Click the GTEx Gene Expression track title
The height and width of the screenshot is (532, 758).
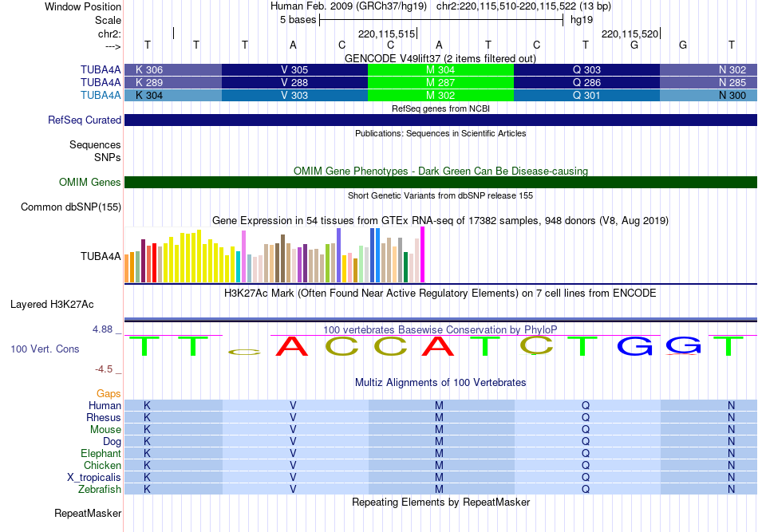[x=440, y=221]
